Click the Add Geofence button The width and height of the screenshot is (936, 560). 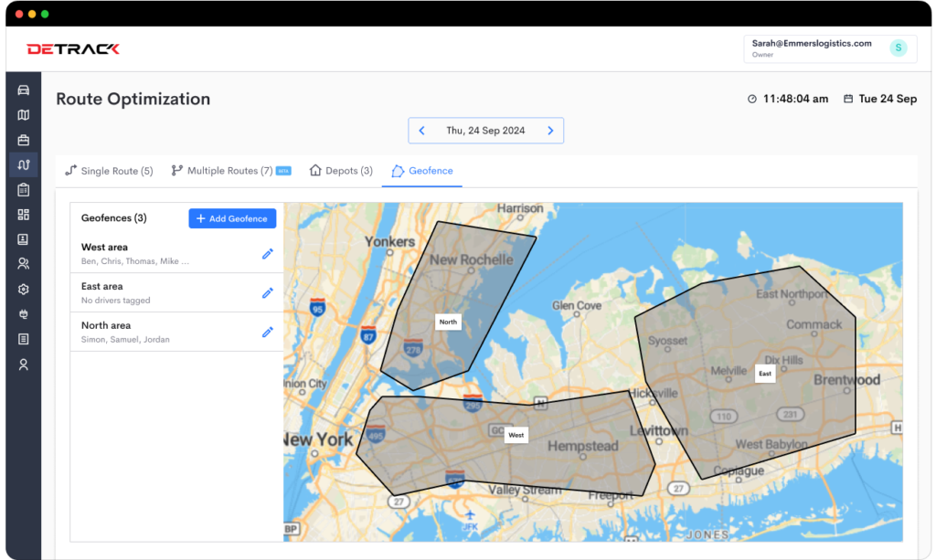pyautogui.click(x=232, y=217)
